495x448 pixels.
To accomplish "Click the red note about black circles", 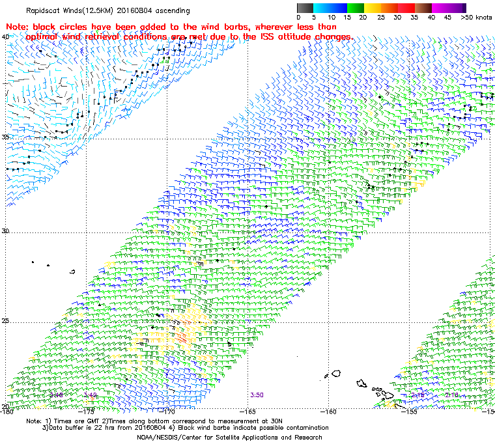I will [x=178, y=32].
